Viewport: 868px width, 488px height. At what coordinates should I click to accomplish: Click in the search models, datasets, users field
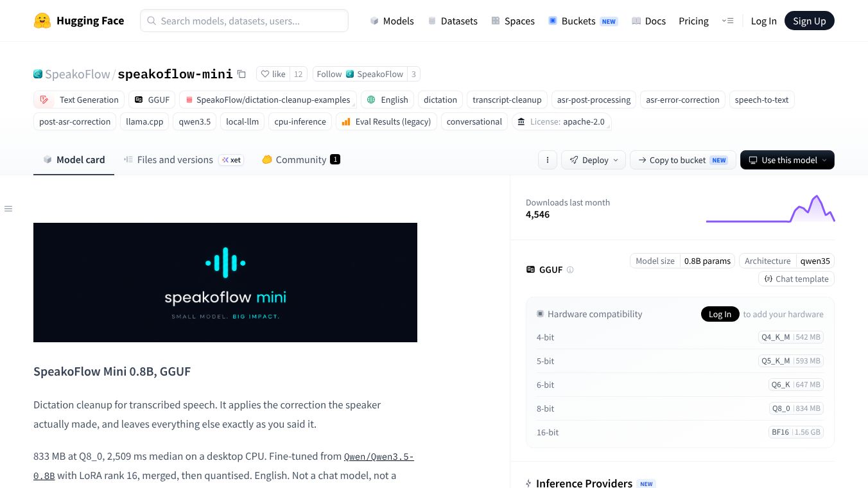pyautogui.click(x=244, y=21)
